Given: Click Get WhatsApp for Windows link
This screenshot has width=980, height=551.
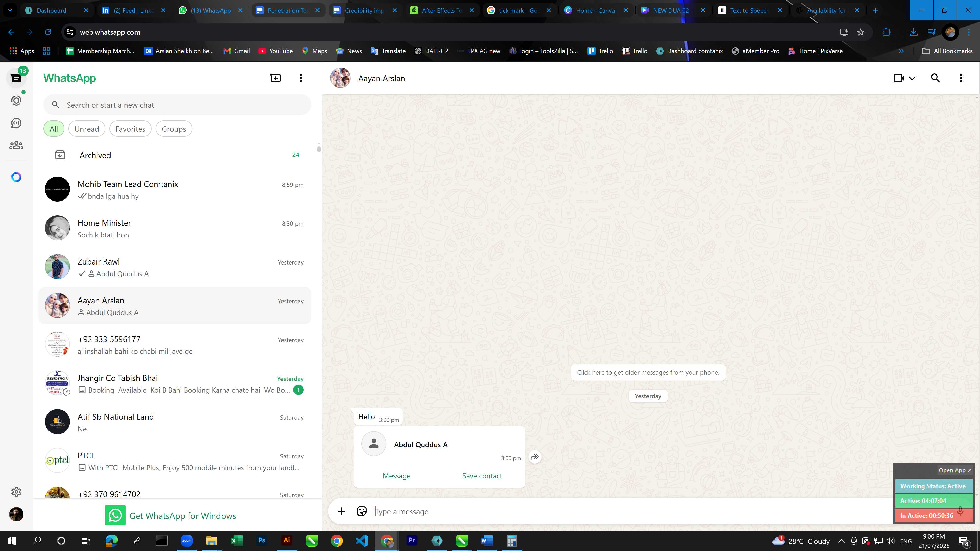Looking at the screenshot, I should [x=170, y=516].
